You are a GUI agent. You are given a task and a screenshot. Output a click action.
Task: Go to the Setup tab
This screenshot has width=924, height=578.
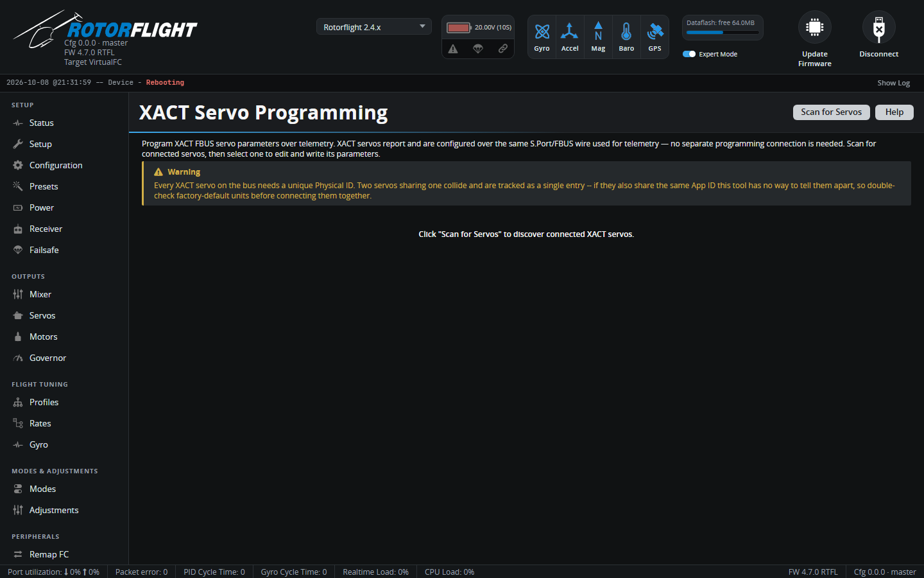tap(64, 144)
